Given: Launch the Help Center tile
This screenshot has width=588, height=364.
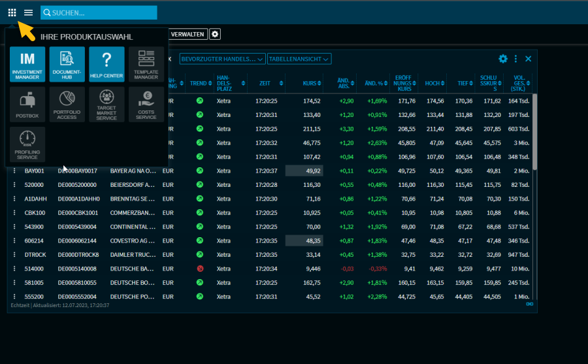Looking at the screenshot, I should (106, 64).
